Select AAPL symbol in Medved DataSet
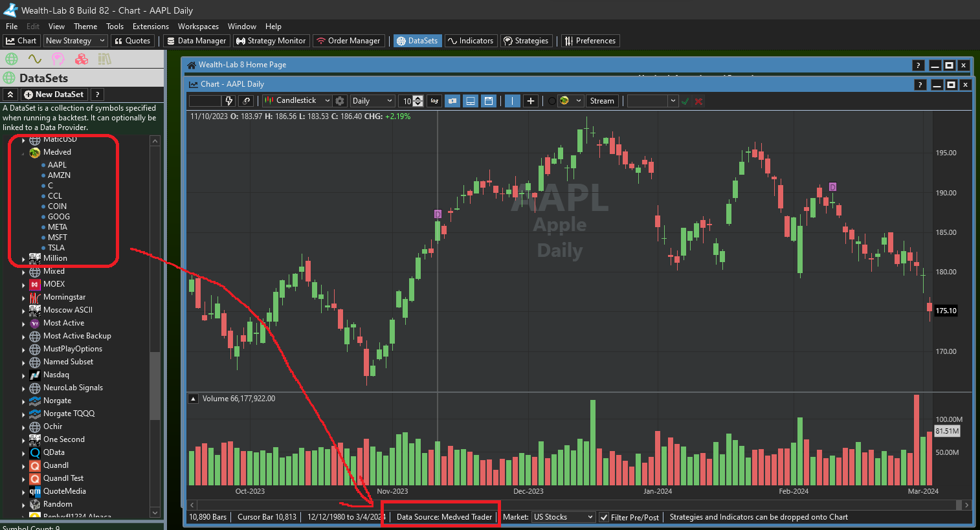The width and height of the screenshot is (980, 530). (x=57, y=165)
